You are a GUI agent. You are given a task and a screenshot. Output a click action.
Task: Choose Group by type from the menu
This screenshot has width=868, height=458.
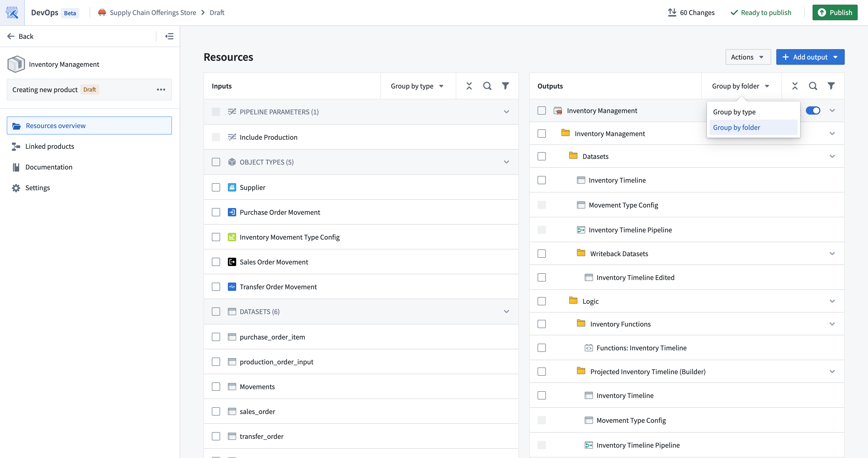tap(753, 112)
